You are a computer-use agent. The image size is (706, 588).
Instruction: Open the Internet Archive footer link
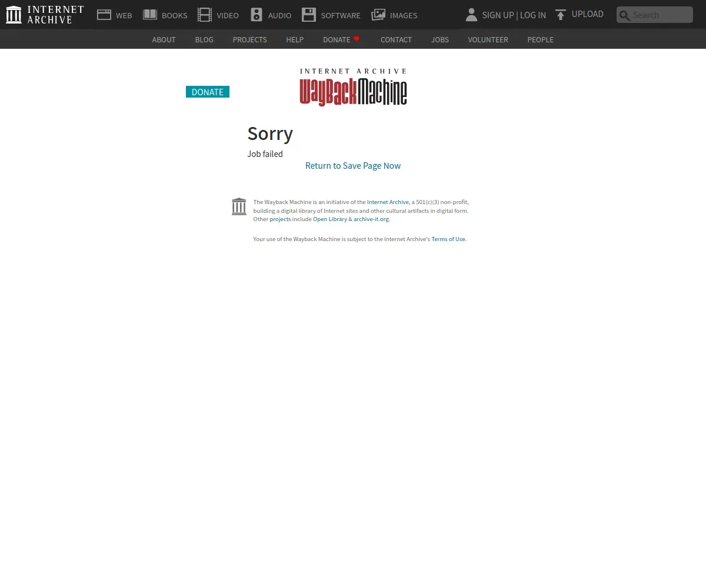pos(388,202)
